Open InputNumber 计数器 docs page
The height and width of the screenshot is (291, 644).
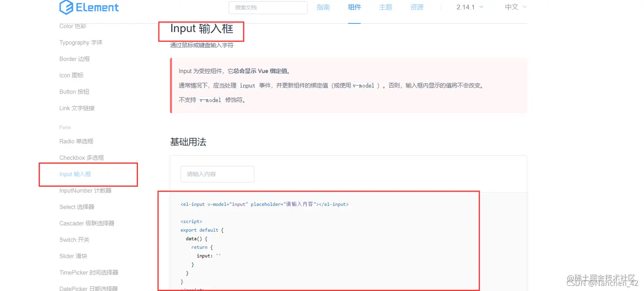coord(86,191)
